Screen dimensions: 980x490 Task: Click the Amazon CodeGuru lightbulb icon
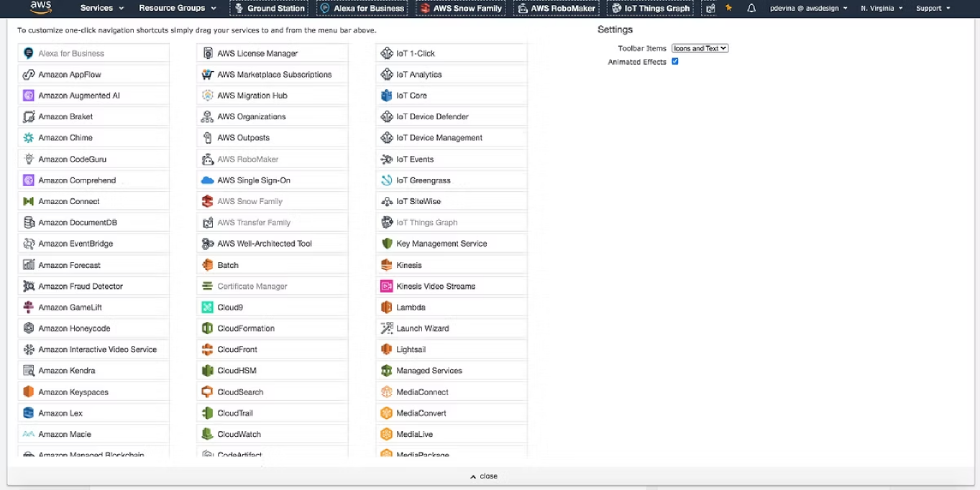click(29, 159)
